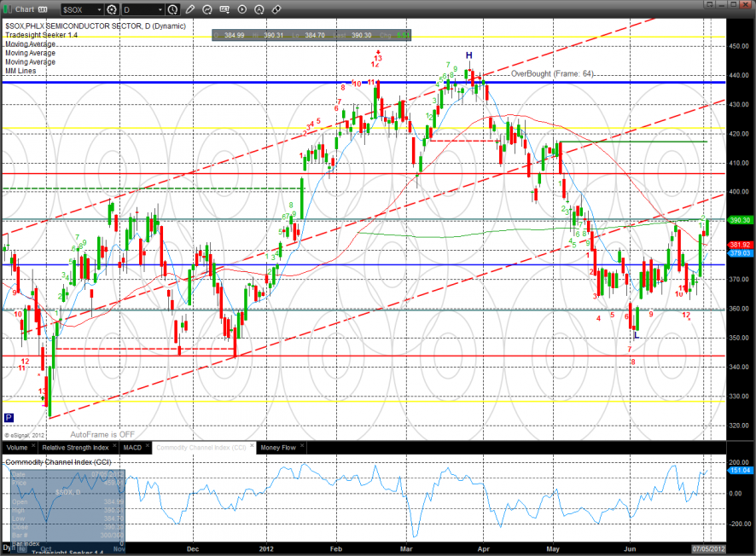Screen dimensions: 756x556
Task: Click the red 381.92 moving average tag
Action: (x=740, y=245)
